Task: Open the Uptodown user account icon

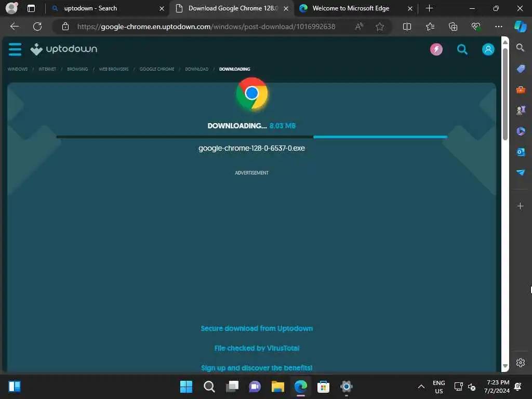Action: click(488, 49)
